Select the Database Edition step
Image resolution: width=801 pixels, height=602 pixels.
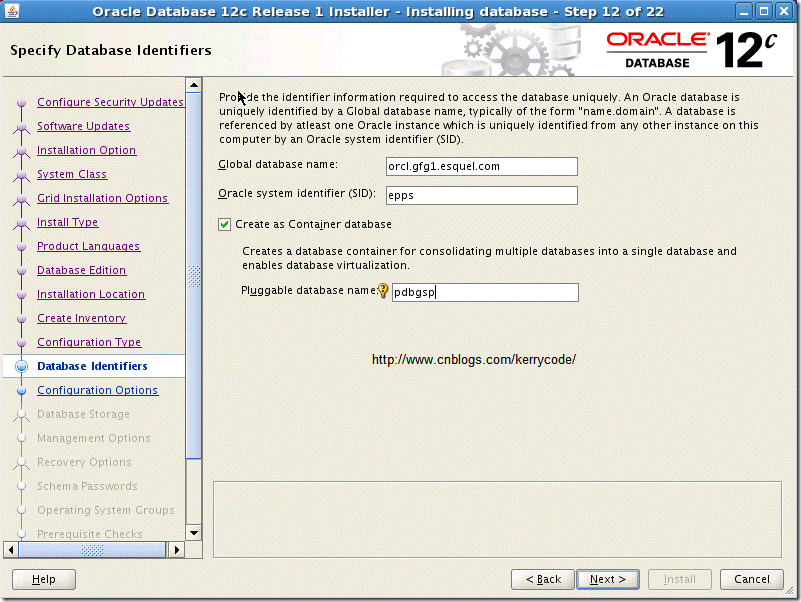pos(81,270)
